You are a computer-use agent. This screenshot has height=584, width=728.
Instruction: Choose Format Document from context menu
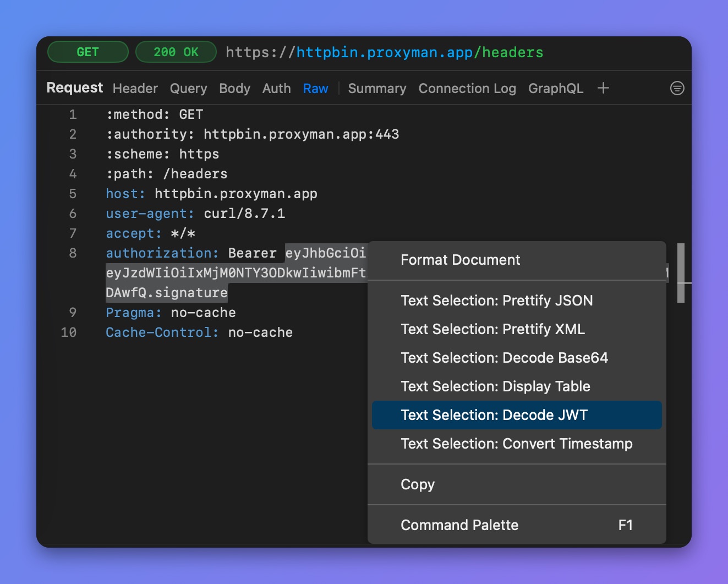tap(517, 260)
